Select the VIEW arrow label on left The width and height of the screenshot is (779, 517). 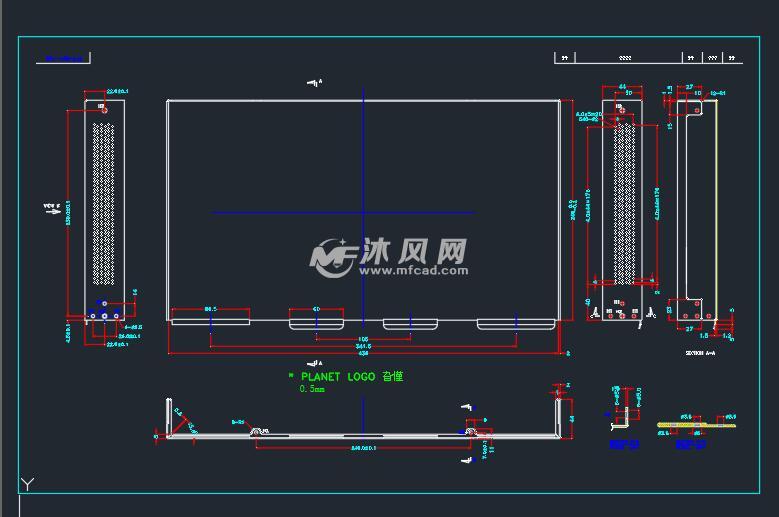coord(52,208)
